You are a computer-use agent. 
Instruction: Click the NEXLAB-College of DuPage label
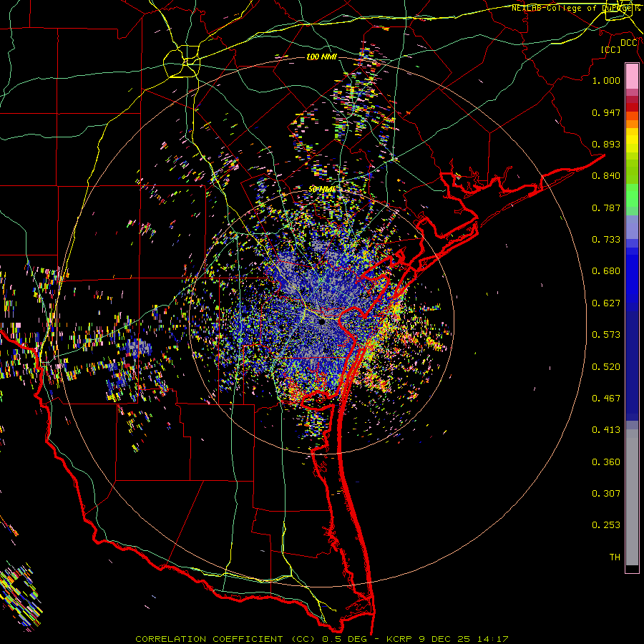(575, 8)
